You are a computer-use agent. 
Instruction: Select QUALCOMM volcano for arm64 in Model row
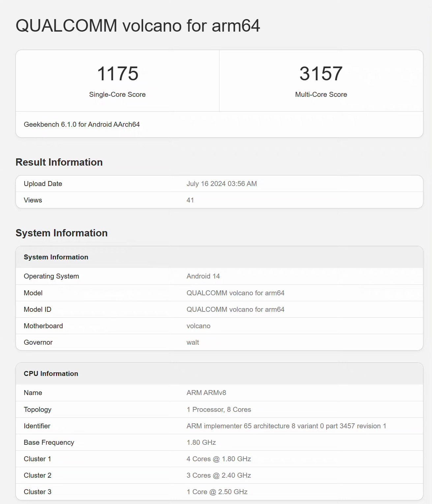236,293
